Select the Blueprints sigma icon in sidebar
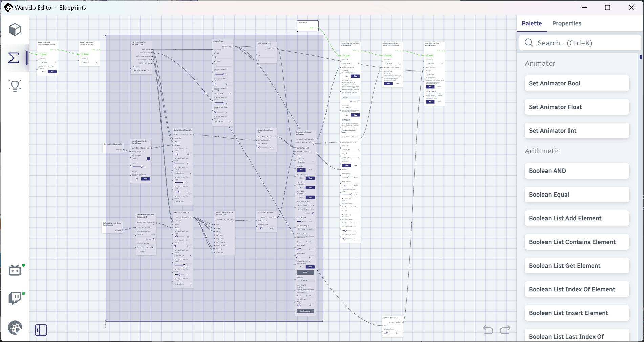644x342 pixels. pos(14,58)
